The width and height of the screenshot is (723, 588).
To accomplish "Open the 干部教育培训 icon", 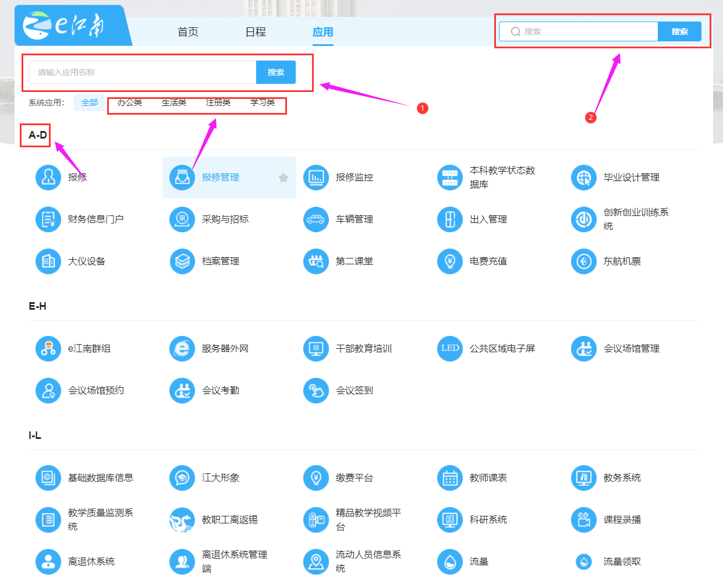I will 316,348.
